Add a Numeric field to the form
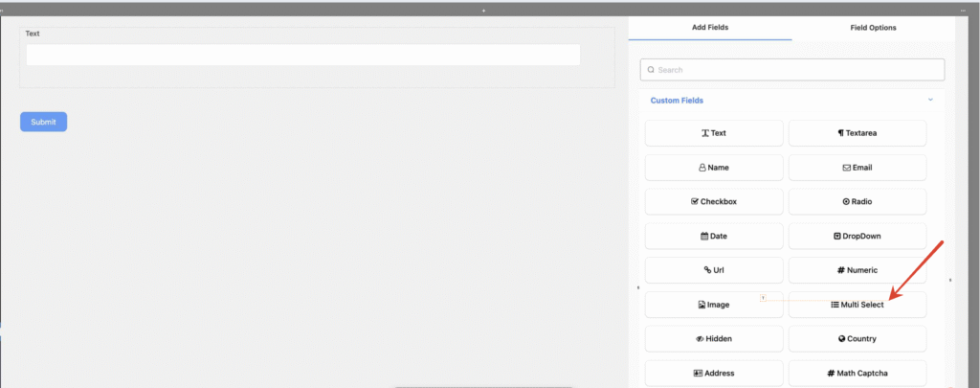The image size is (980, 388). tap(857, 270)
